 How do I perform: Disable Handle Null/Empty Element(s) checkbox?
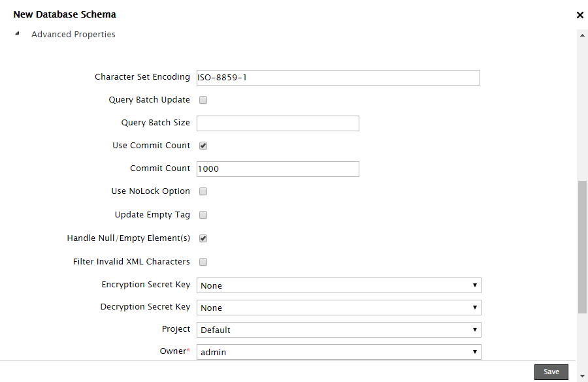pyautogui.click(x=203, y=239)
